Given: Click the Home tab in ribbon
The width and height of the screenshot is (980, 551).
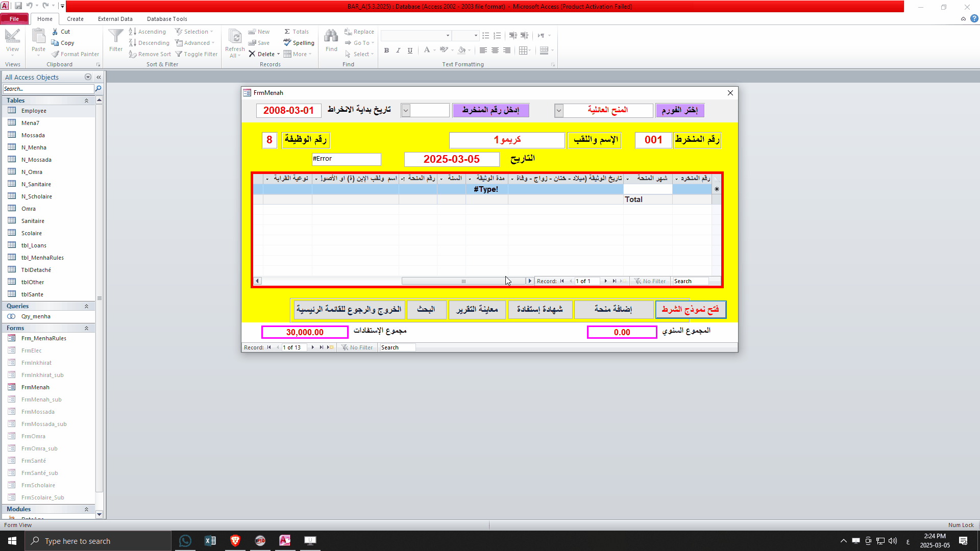Looking at the screenshot, I should point(44,19).
